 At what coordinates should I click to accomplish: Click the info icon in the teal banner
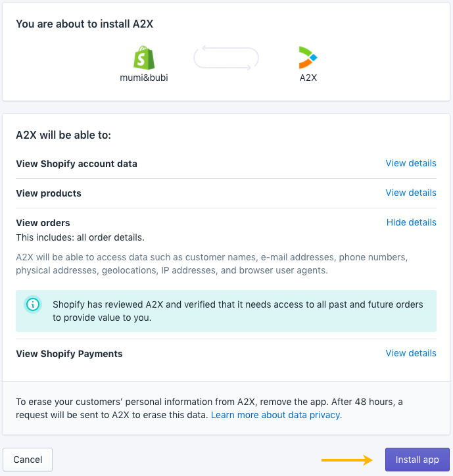(x=33, y=304)
